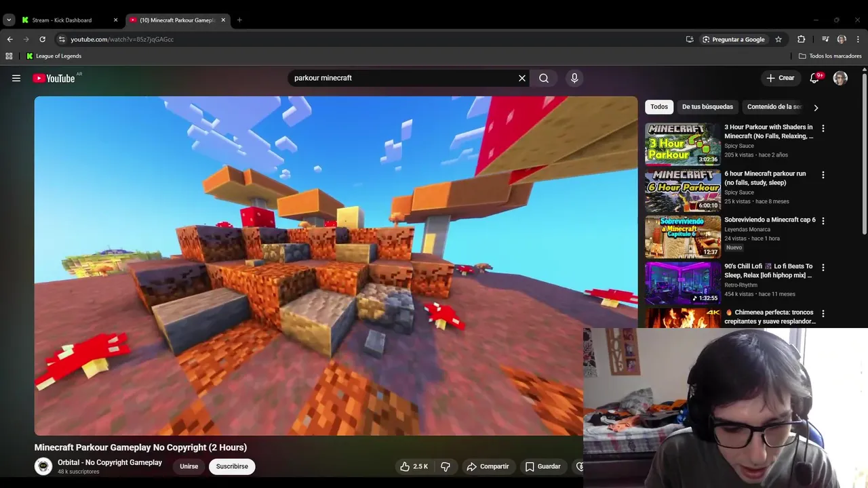The width and height of the screenshot is (868, 488).
Task: Open the Orbital - No Copyright Gameplay channel link
Action: click(110, 462)
